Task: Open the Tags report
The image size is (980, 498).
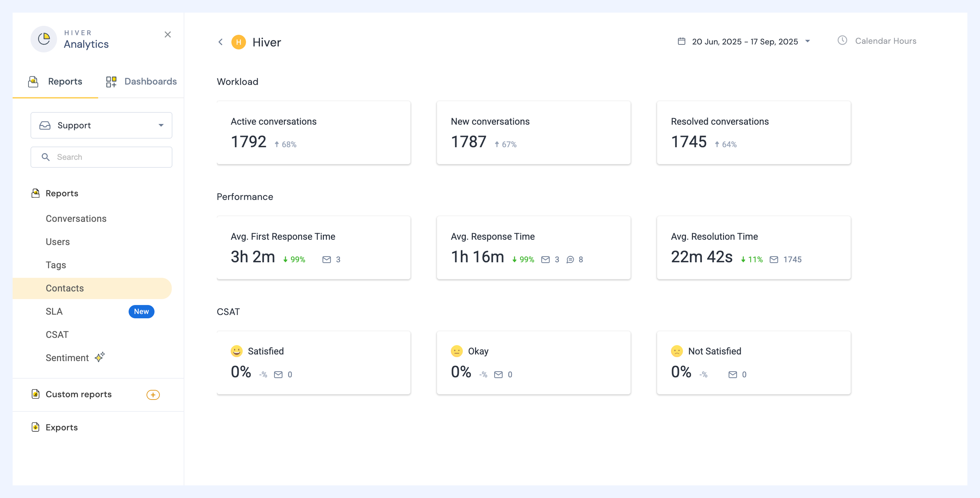Action: click(56, 265)
